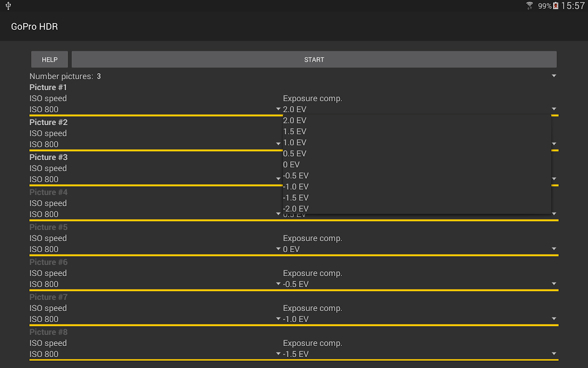Choose 1.0 EV from the open list
This screenshot has width=588, height=368.
tap(417, 143)
